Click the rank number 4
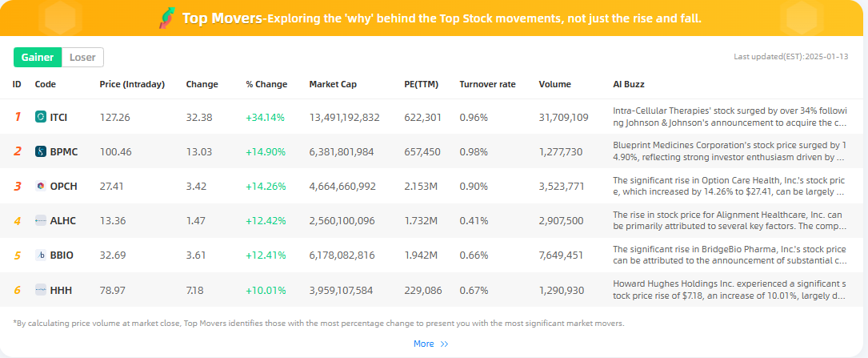 coord(17,221)
